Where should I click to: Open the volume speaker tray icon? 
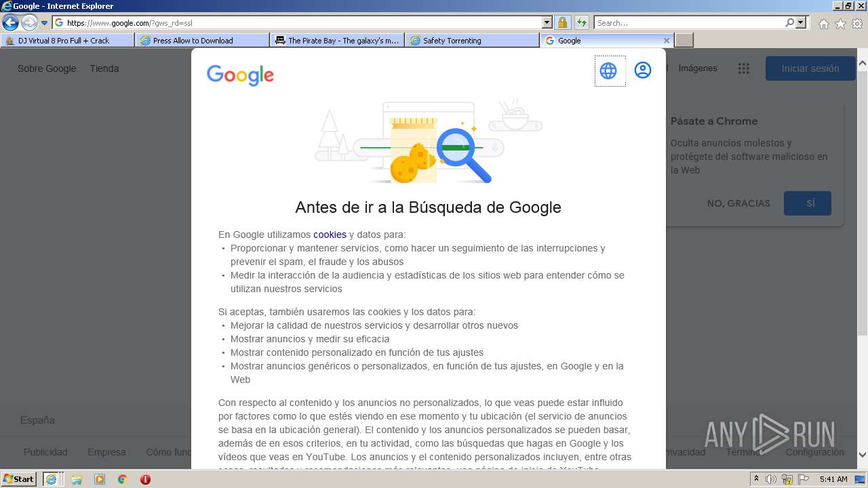771,479
